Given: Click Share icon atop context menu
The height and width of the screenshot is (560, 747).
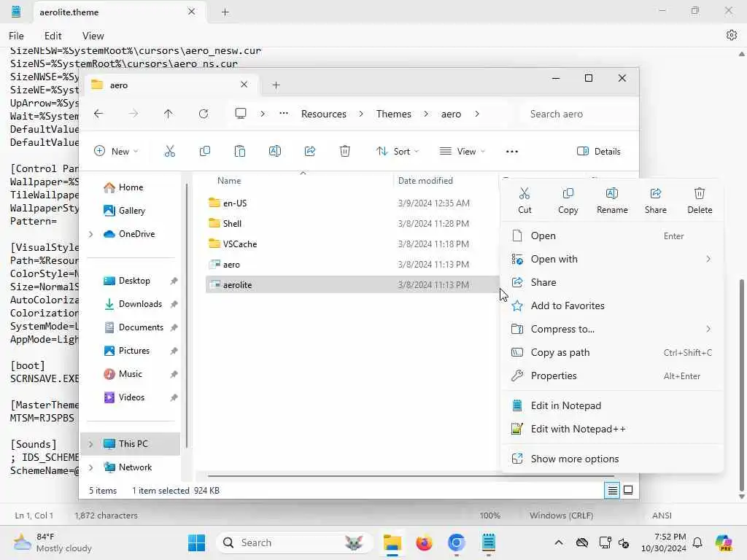Looking at the screenshot, I should (x=656, y=193).
